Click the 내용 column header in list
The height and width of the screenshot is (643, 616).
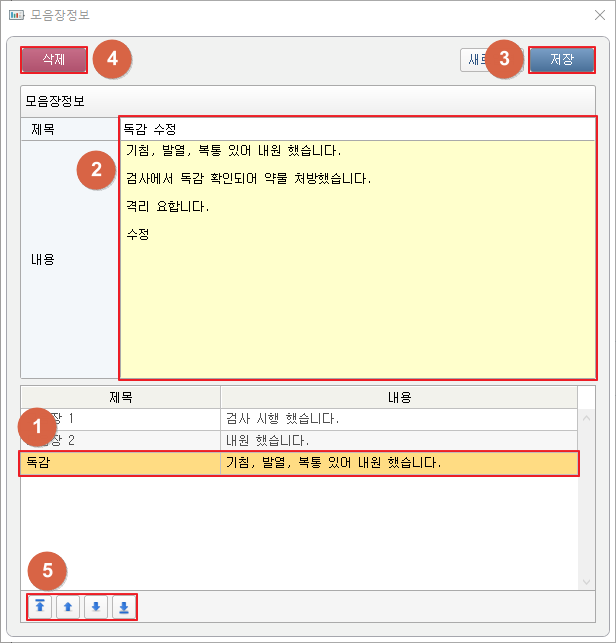399,397
